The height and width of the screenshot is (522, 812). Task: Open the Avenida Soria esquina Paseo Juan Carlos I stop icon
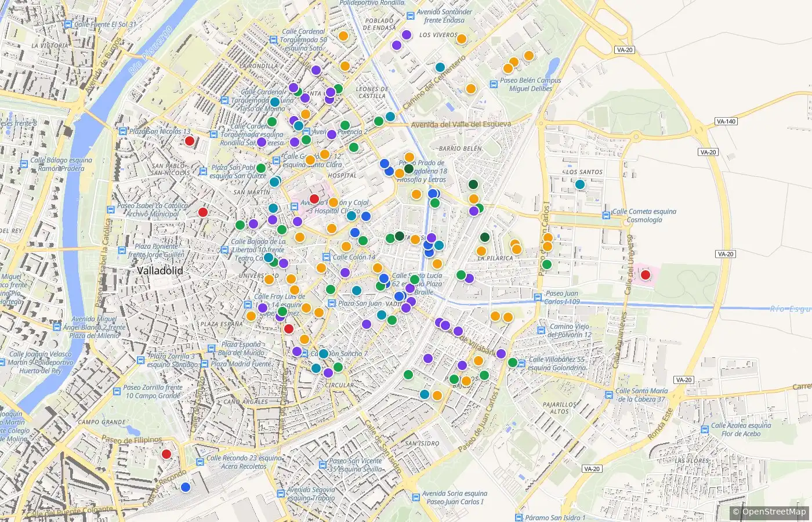pos(416,498)
